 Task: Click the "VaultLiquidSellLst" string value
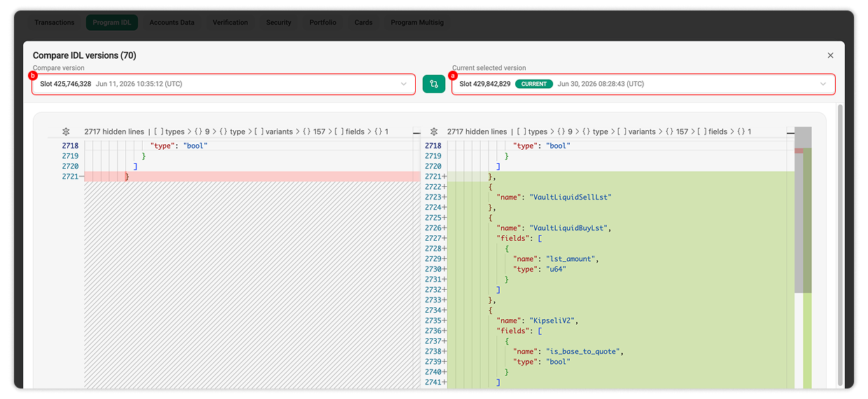coord(571,197)
